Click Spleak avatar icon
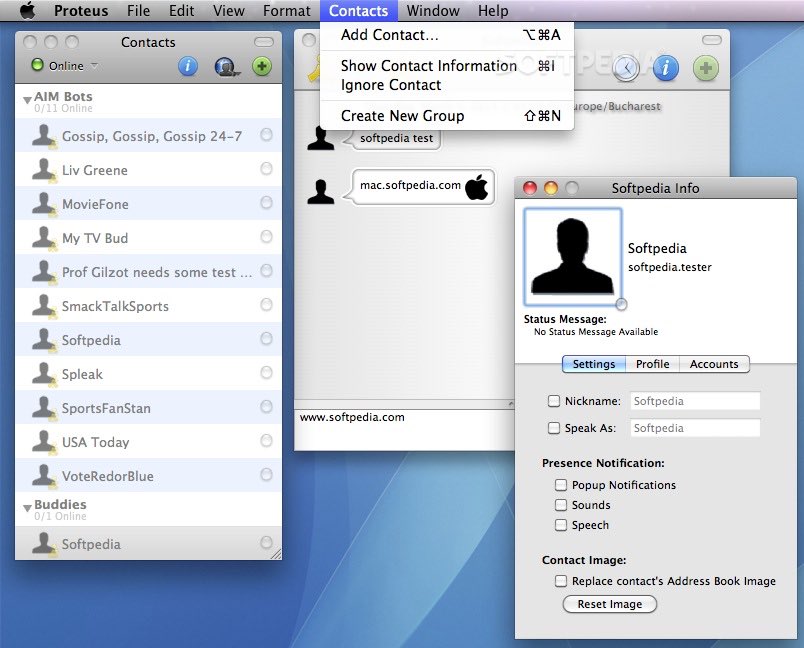The image size is (804, 648). (x=44, y=374)
